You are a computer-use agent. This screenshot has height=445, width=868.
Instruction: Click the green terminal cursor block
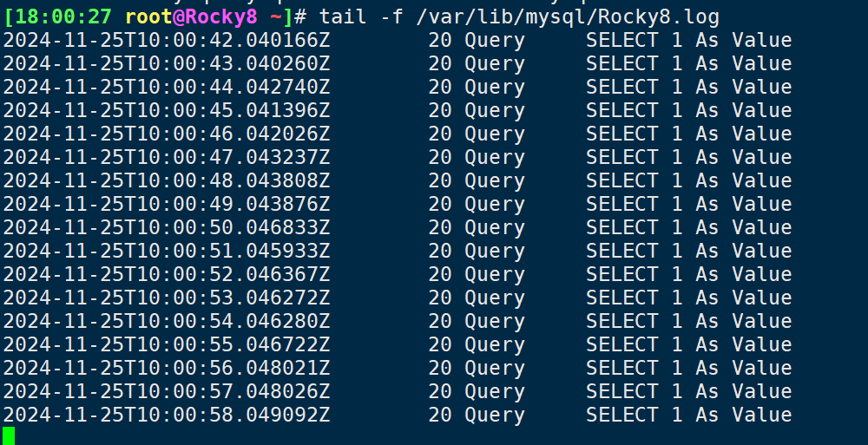click(x=9, y=435)
